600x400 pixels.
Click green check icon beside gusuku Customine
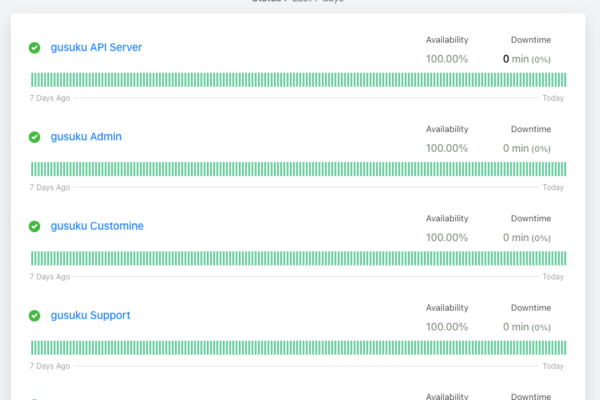(x=35, y=227)
